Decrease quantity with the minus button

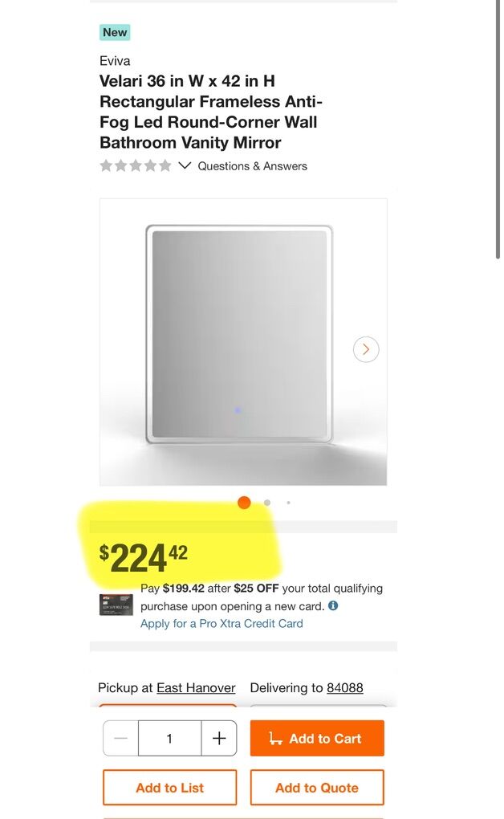120,738
